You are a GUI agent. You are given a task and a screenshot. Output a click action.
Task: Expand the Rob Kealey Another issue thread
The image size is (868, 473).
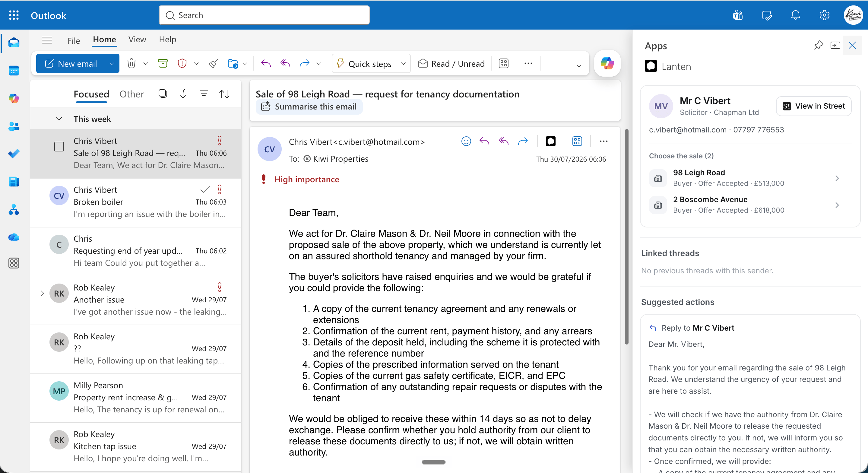42,293
